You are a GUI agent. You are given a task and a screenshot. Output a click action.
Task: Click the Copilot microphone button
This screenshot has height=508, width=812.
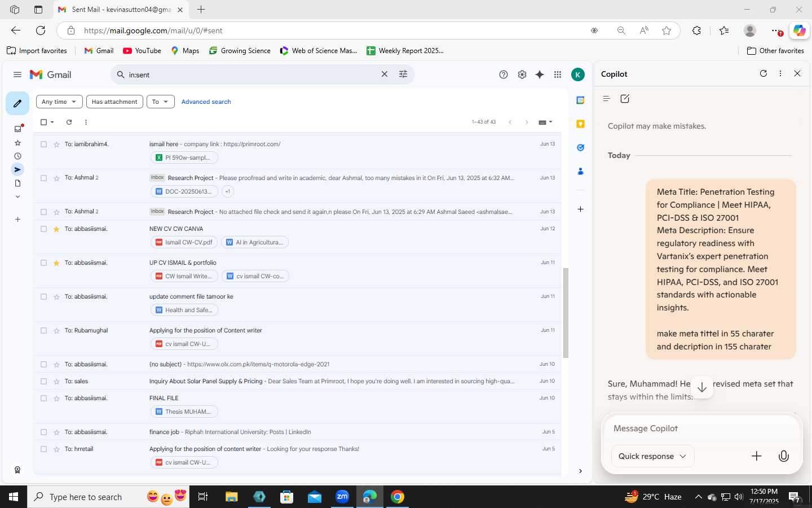click(783, 456)
